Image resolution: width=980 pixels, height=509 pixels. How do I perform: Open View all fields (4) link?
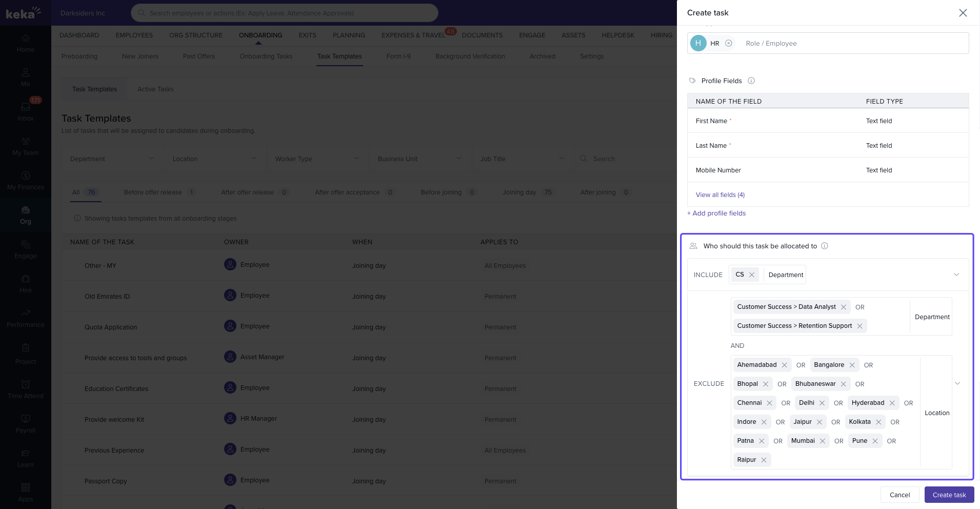tap(720, 195)
